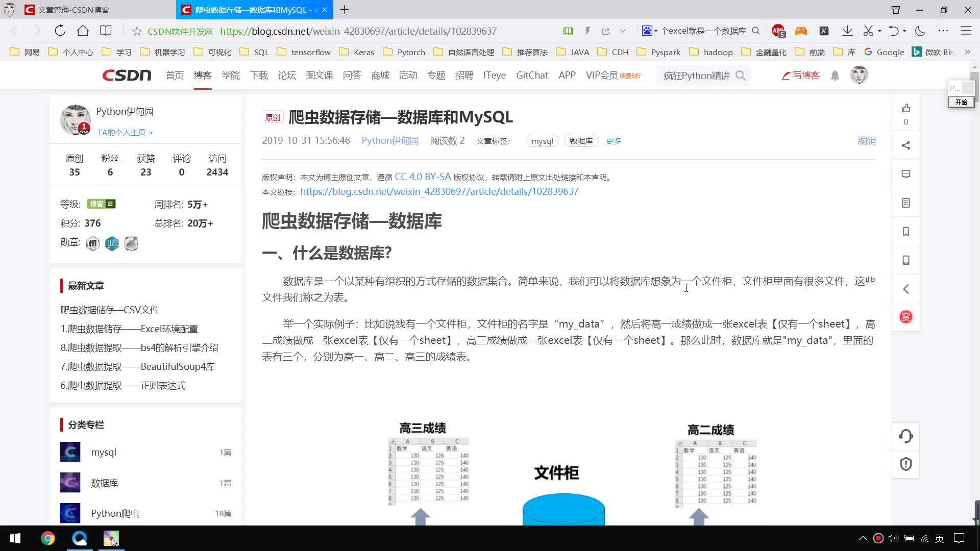Click the red reward 赏 icon
This screenshot has width=980, height=551.
(x=905, y=317)
